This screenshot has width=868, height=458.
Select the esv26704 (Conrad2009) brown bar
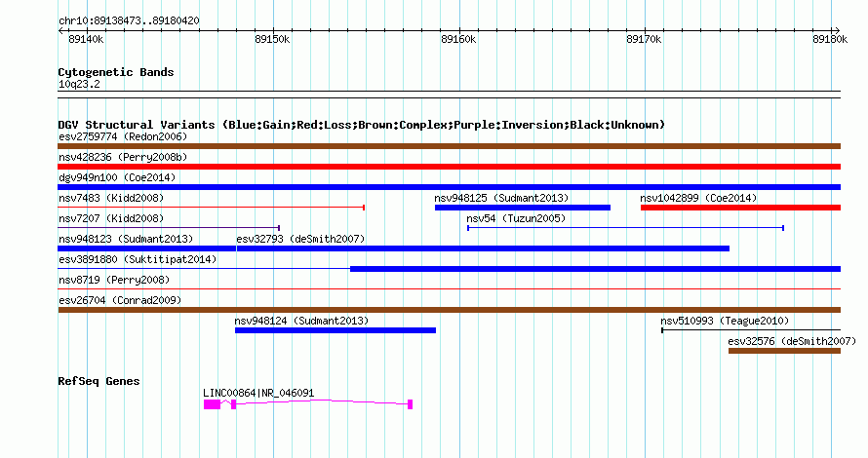point(449,310)
